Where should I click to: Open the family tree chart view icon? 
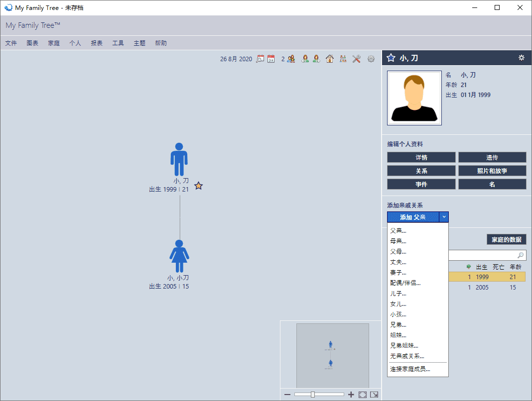343,59
